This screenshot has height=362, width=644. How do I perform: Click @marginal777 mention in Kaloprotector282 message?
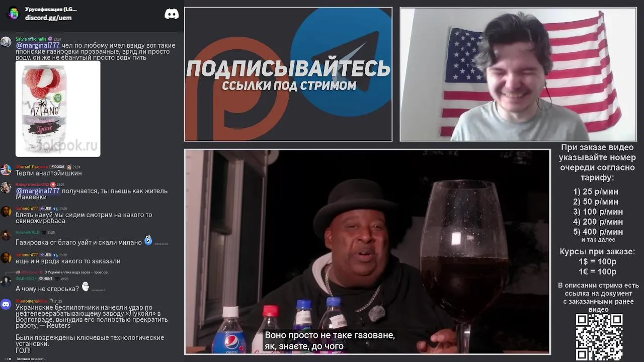coord(38,191)
